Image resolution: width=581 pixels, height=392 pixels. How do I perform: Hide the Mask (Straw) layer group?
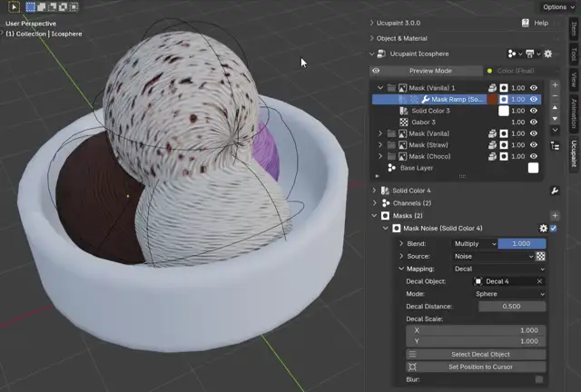[x=534, y=145]
